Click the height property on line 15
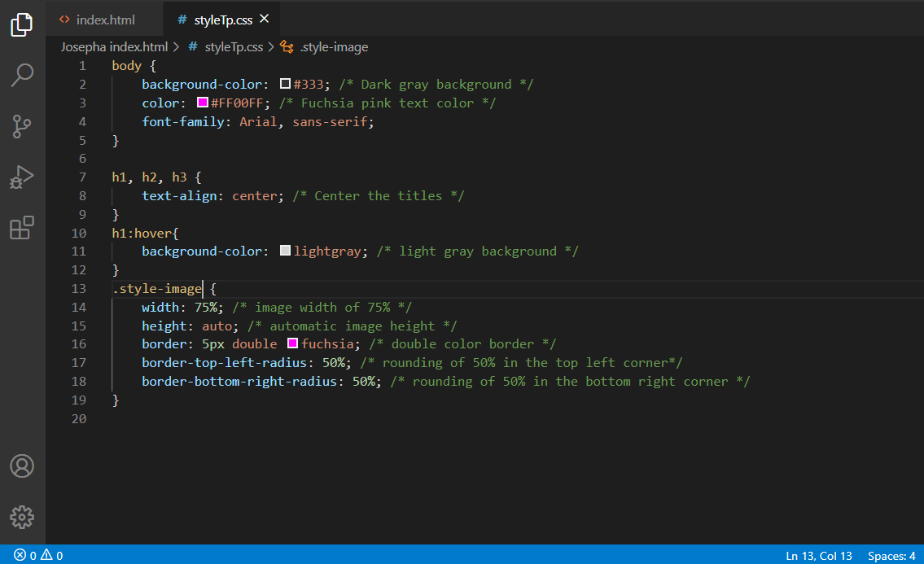Image resolution: width=924 pixels, height=564 pixels. (164, 326)
